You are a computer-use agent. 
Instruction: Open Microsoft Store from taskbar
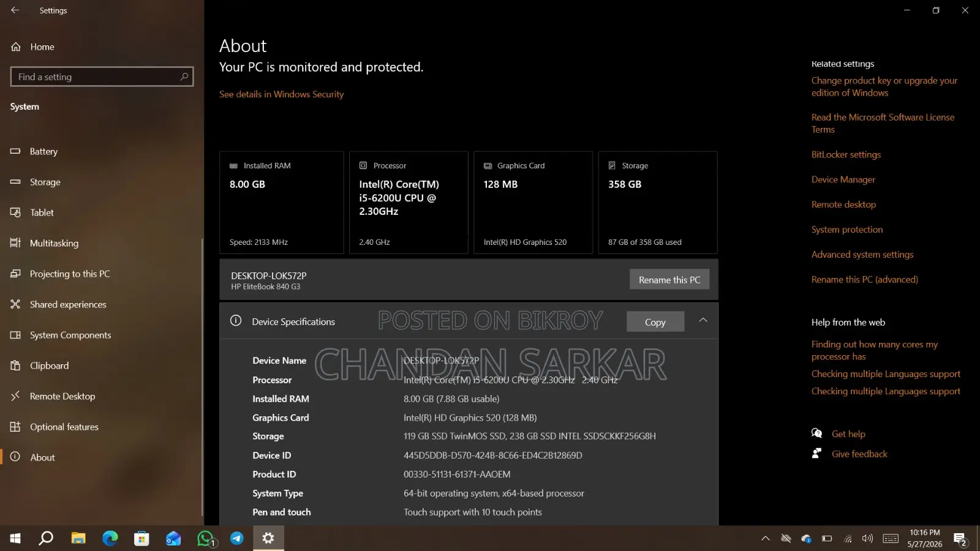(142, 538)
